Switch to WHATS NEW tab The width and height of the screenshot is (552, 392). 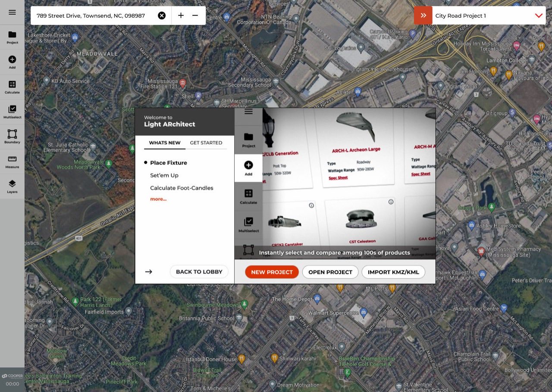click(x=165, y=143)
